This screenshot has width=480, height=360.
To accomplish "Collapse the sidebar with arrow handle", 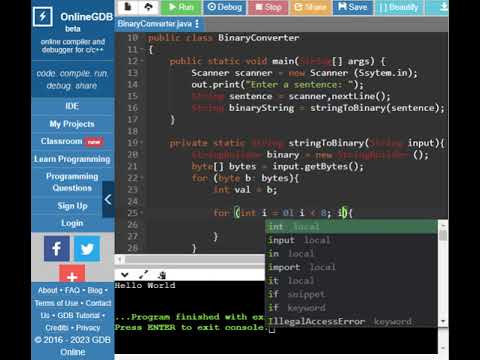I will click(108, 199).
